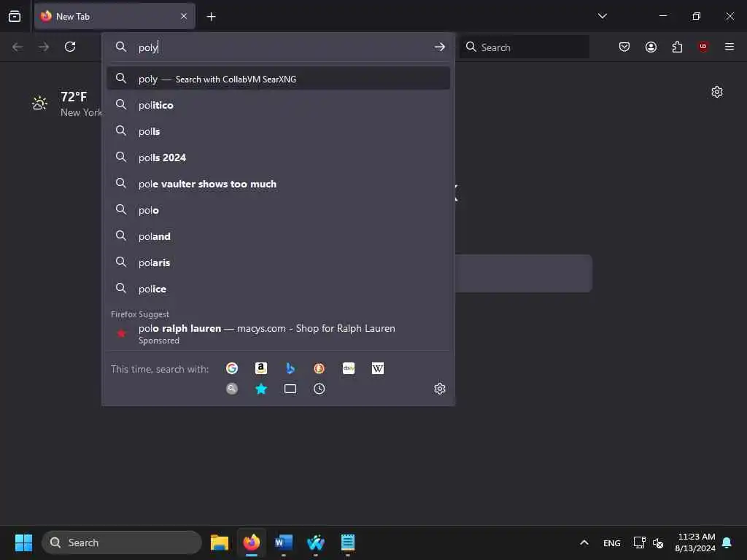Search with DuckDuckGo one-off engine icon
Image resolution: width=747 pixels, height=560 pixels.
pyautogui.click(x=320, y=368)
